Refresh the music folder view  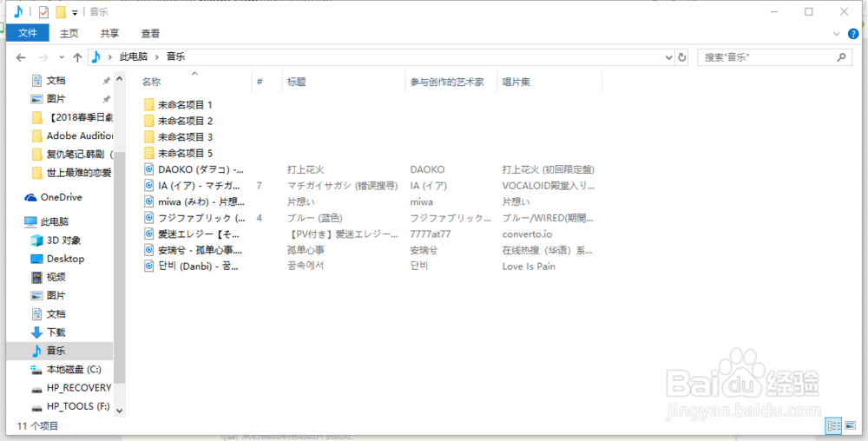click(681, 57)
